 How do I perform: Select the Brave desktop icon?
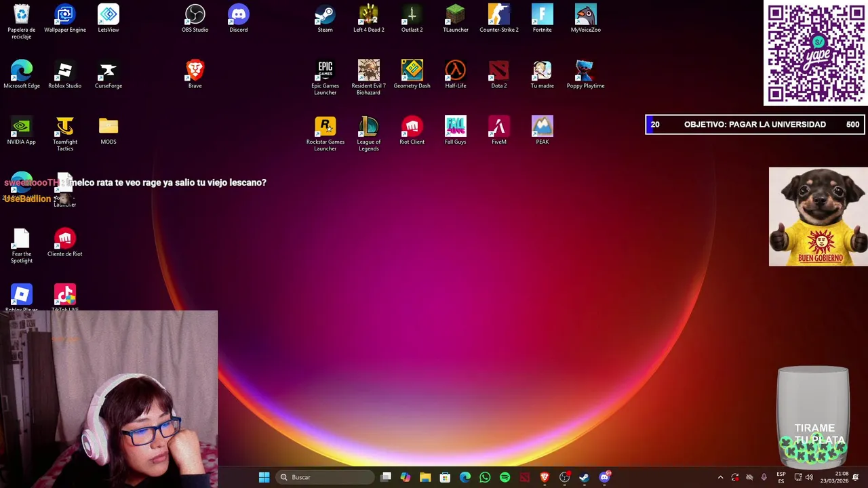[195, 75]
